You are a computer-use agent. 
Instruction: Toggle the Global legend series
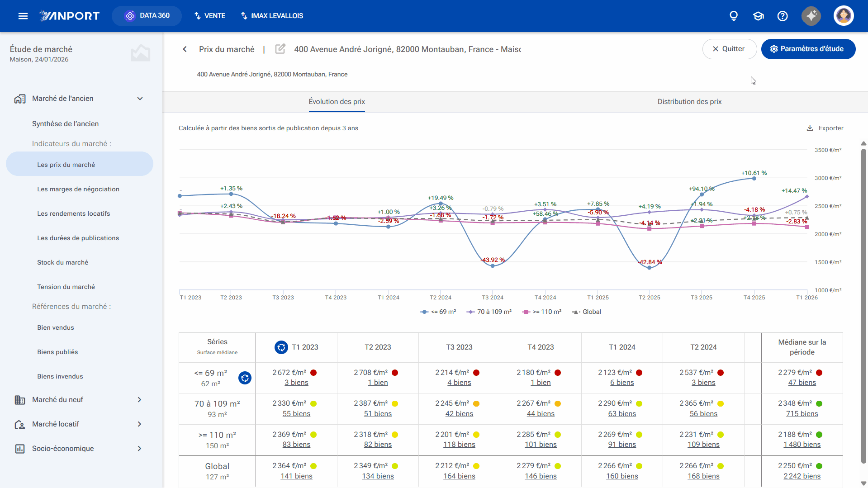click(586, 312)
